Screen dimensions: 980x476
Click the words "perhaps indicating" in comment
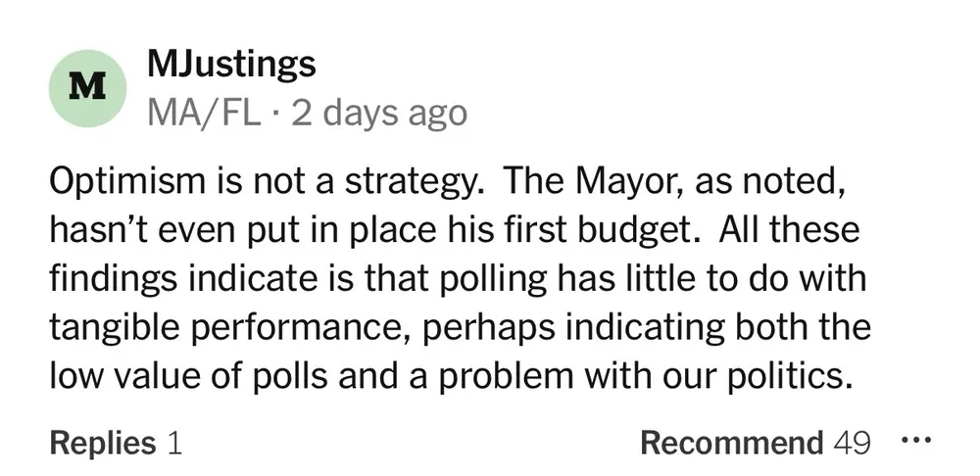tap(557, 328)
